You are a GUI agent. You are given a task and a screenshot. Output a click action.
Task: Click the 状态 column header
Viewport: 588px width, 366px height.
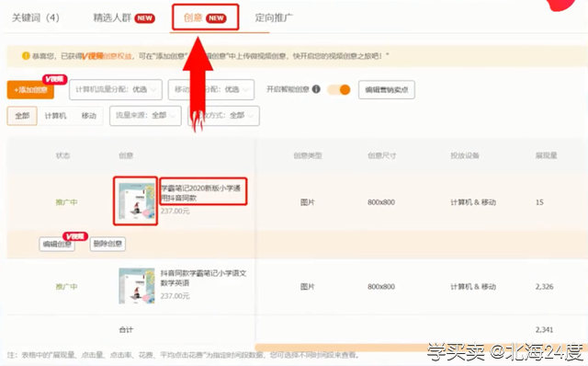point(63,155)
